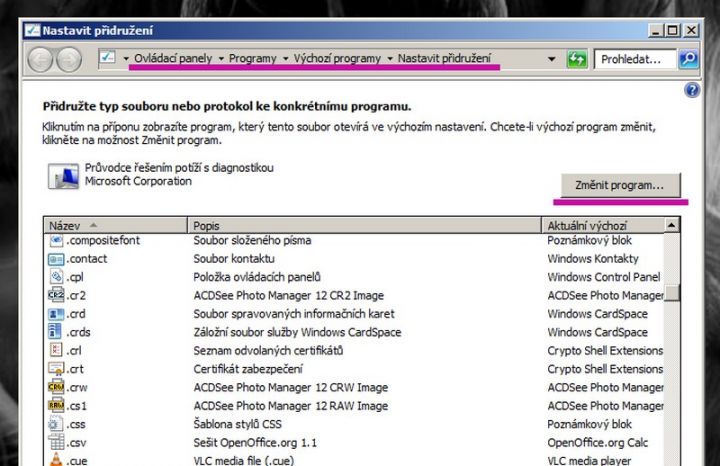720x466 pixels.
Task: Click OpenOffice.org Calc default cell
Action: 597,443
